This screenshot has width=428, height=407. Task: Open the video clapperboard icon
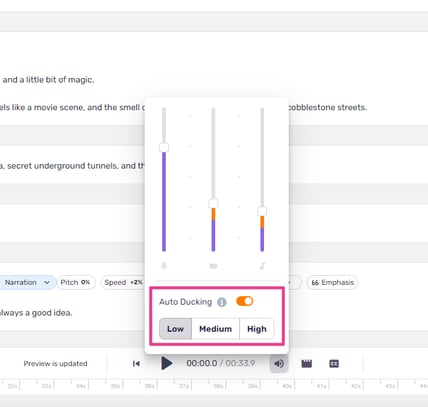[x=307, y=363]
